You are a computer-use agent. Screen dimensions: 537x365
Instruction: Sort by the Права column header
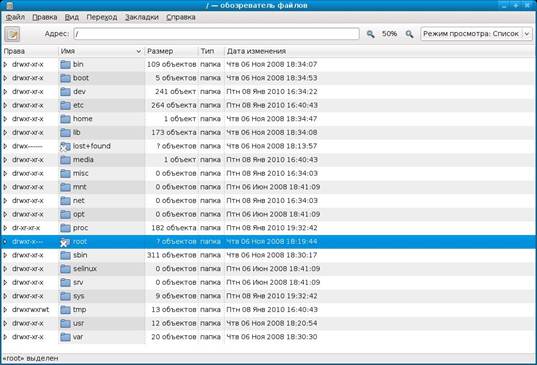point(30,51)
